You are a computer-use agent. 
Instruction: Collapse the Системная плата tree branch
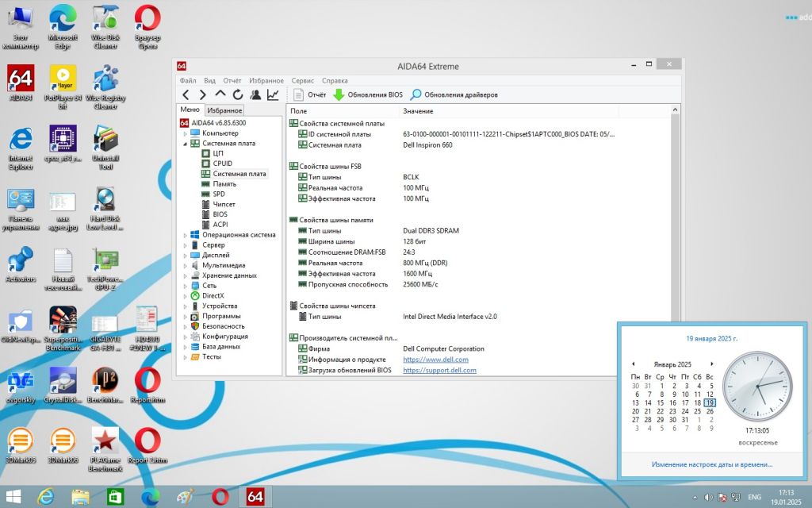pos(185,144)
